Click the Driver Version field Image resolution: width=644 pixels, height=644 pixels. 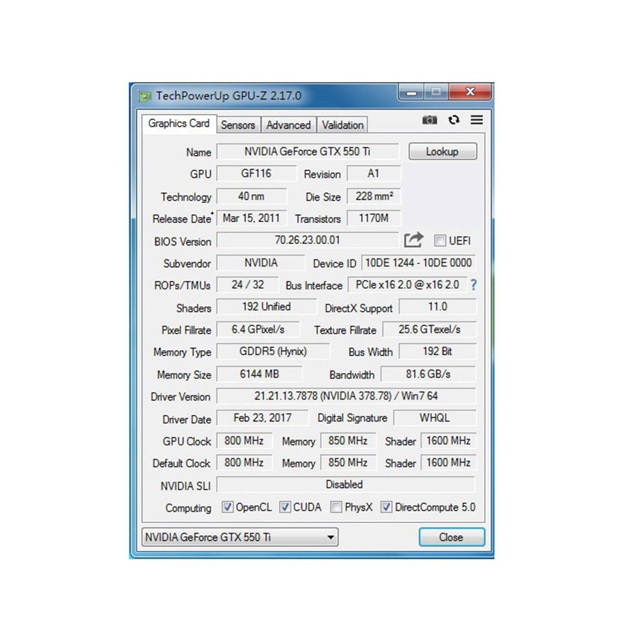[346, 396]
